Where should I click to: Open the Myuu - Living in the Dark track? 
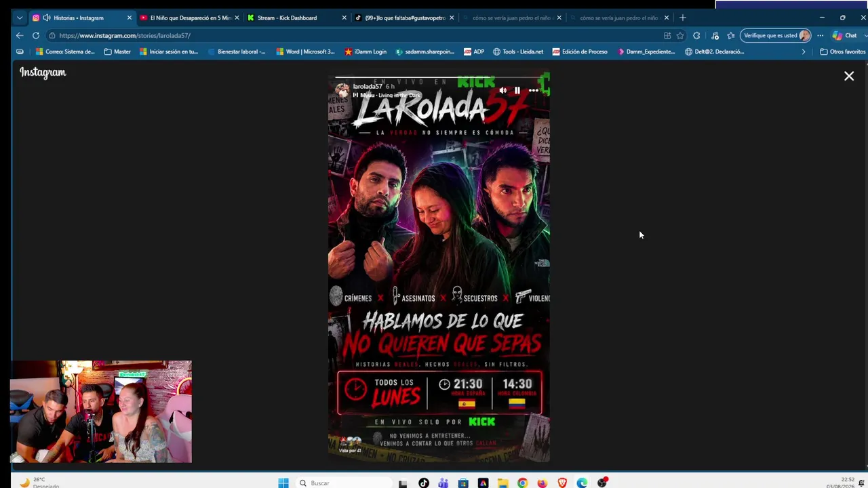point(390,96)
